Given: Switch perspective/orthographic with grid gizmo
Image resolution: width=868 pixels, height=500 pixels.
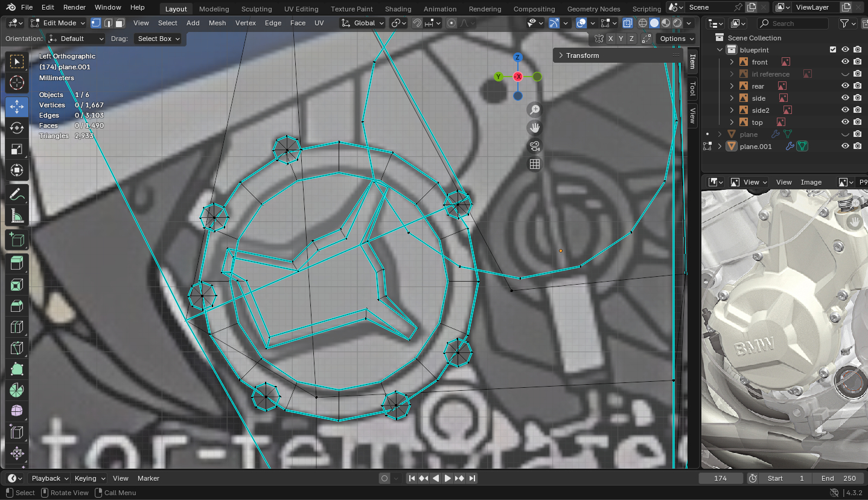Looking at the screenshot, I should pos(534,163).
